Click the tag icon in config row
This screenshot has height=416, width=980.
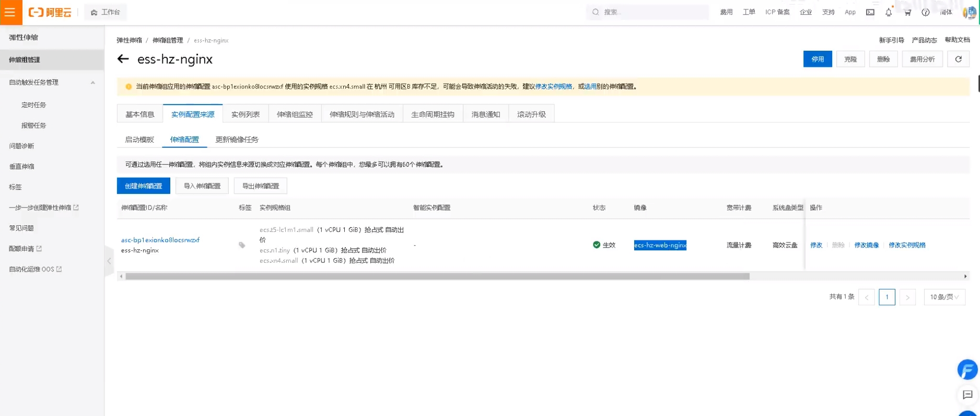click(242, 245)
